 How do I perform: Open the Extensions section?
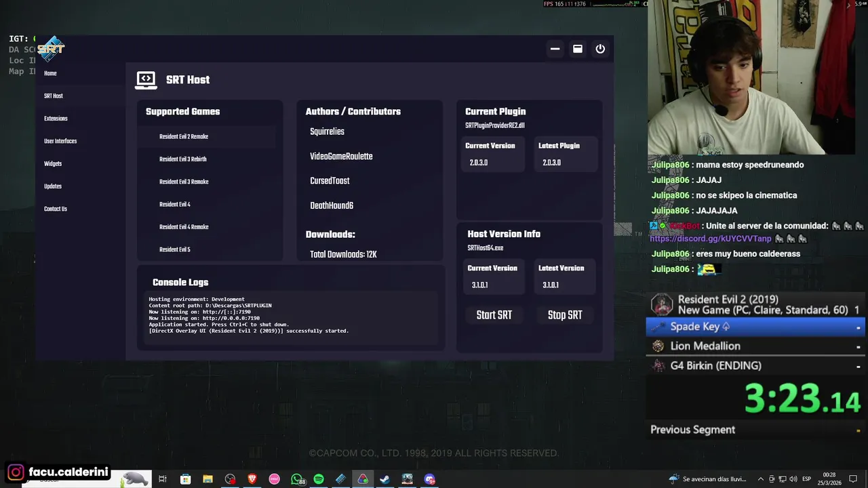(56, 119)
